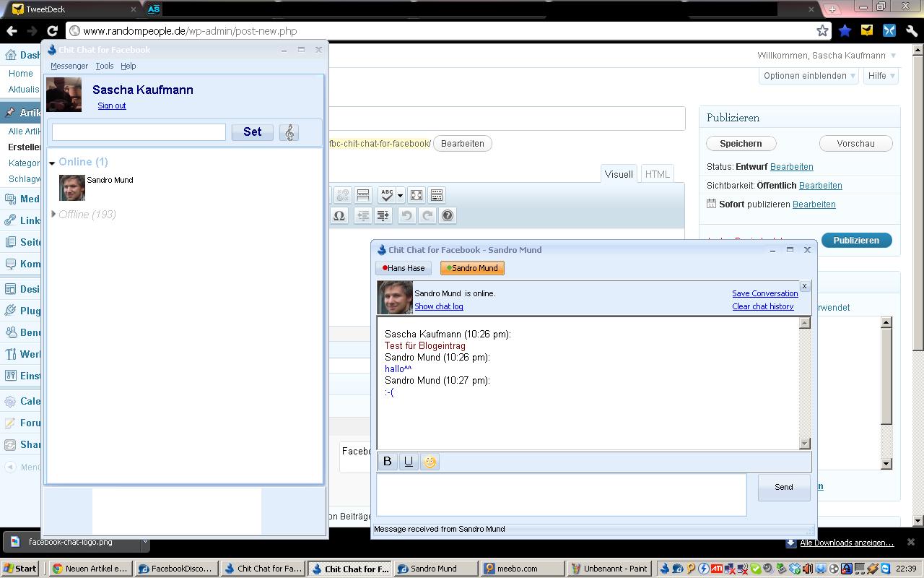Click the treble clef sound icon
Image resolution: width=924 pixels, height=578 pixels.
289,132
